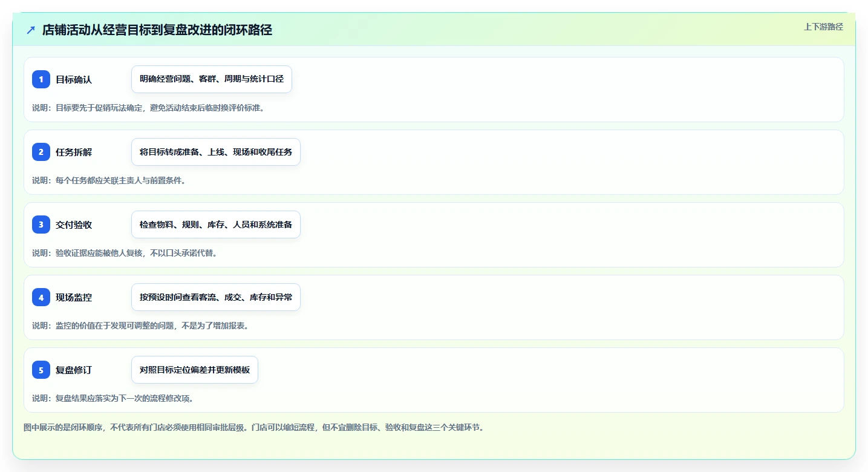Open the 明确经营问题、客群、周期与统计口径 box
Image resolution: width=868 pixels, height=472 pixels.
(x=212, y=79)
